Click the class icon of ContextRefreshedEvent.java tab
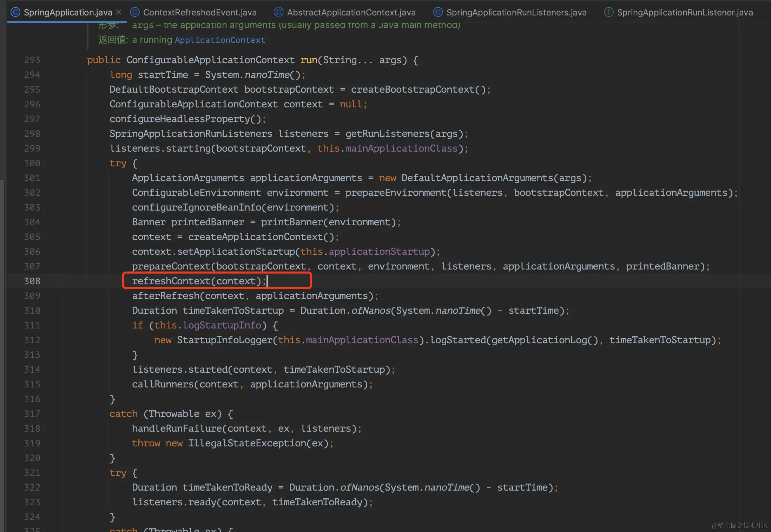Screen dimensions: 771x532 (x=135, y=12)
